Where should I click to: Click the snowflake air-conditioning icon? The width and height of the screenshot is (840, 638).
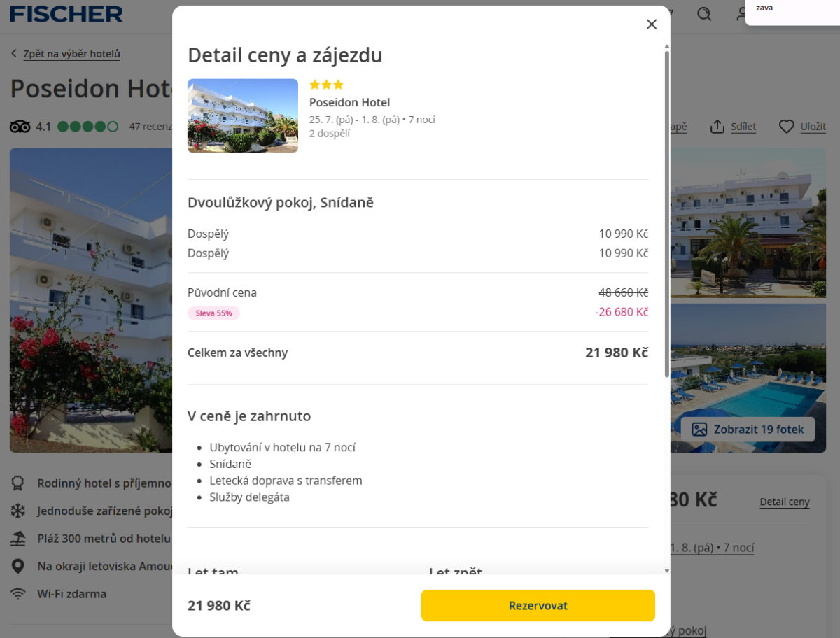coord(17,511)
